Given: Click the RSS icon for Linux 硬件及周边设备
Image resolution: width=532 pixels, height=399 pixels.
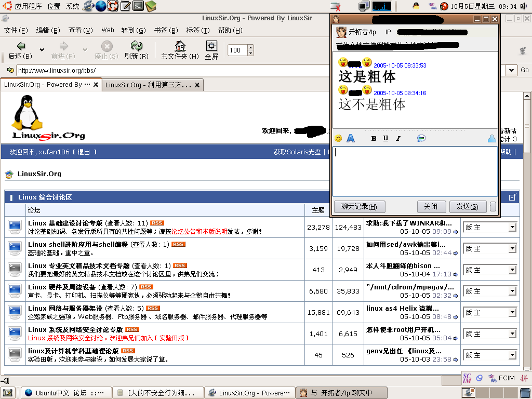Looking at the screenshot, I should click(x=146, y=287).
